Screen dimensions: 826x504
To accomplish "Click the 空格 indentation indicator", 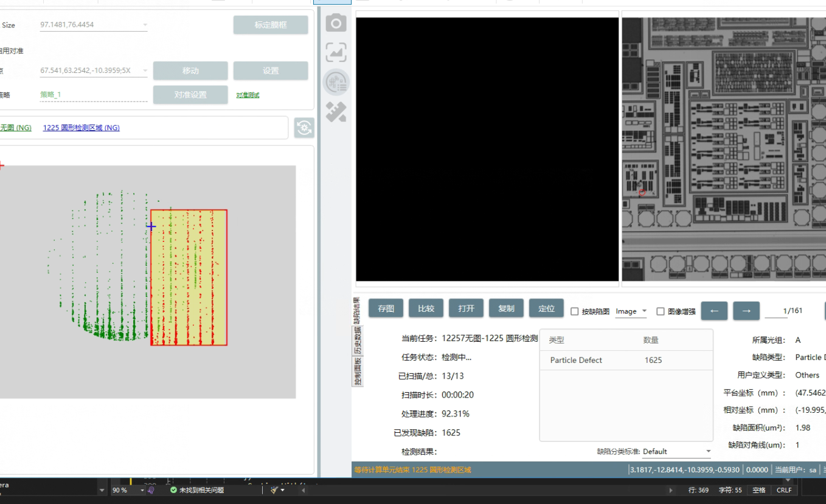I will (x=759, y=490).
